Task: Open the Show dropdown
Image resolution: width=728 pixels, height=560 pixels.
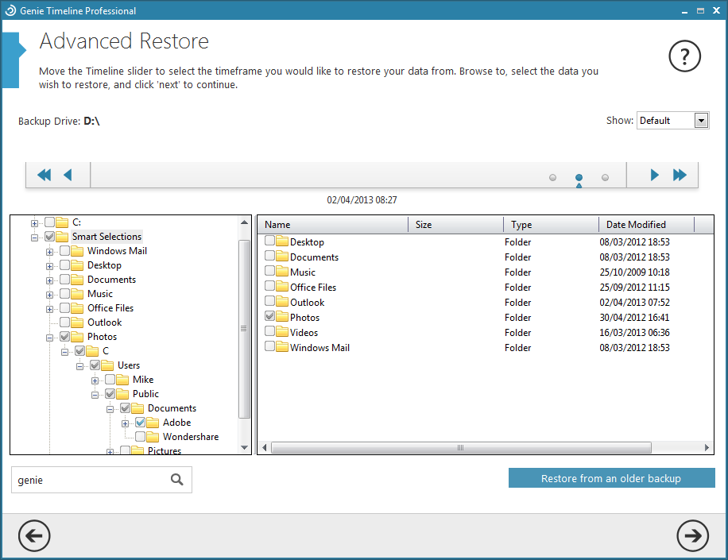Action: [701, 121]
